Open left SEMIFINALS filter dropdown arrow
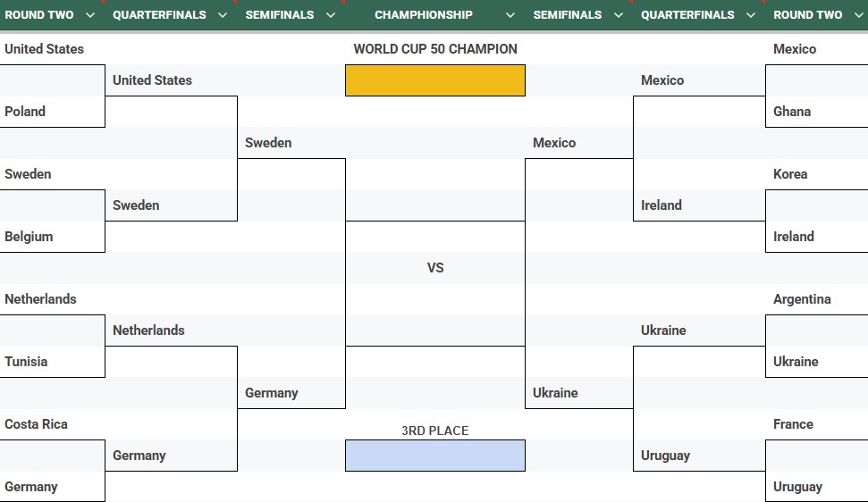The image size is (868, 502). coord(331,15)
